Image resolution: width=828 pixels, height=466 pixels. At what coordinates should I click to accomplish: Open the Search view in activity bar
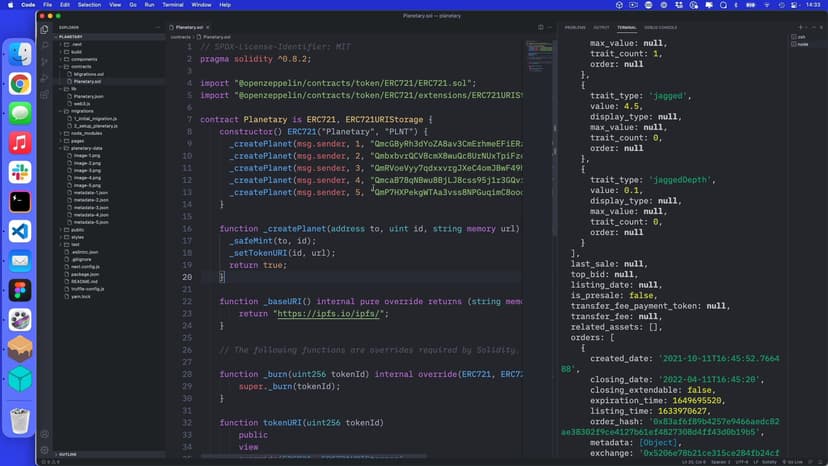tap(45, 44)
